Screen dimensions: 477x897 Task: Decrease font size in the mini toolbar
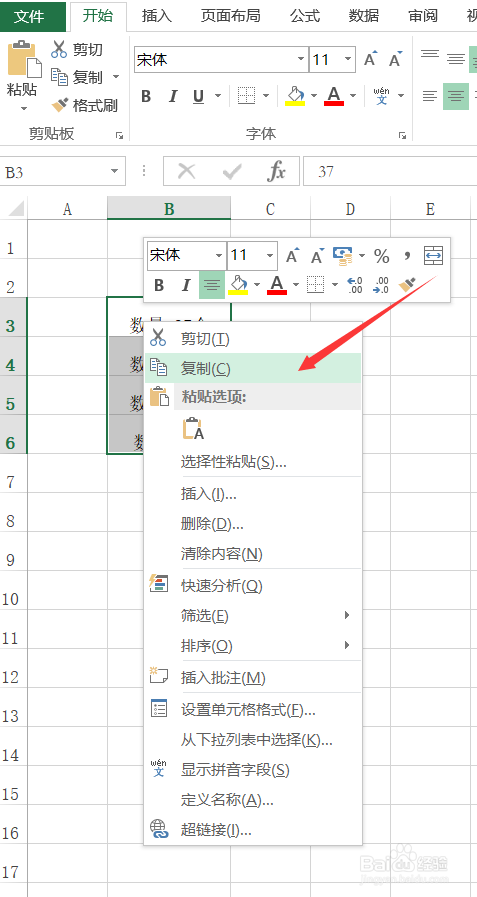[x=317, y=256]
